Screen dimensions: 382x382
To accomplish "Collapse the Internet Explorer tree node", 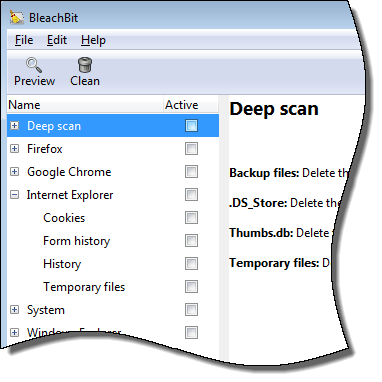I will 14,195.
